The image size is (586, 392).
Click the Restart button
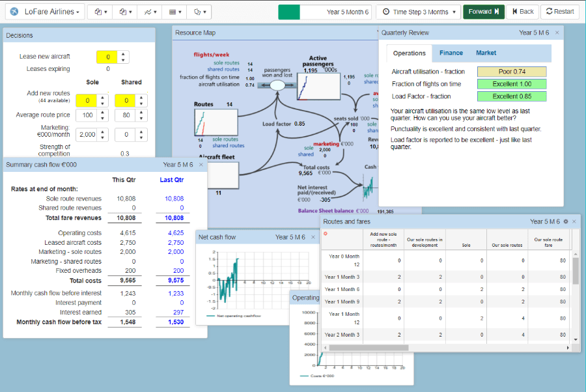560,12
